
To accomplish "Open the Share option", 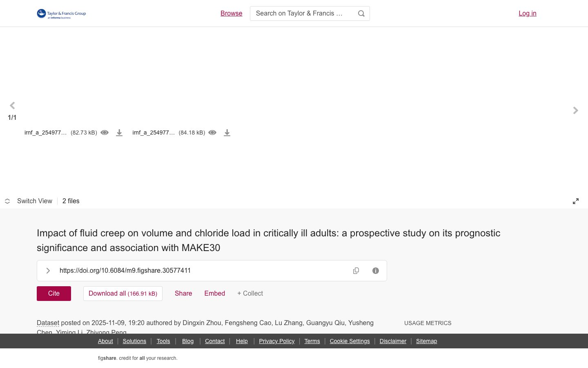I will coord(183,294).
